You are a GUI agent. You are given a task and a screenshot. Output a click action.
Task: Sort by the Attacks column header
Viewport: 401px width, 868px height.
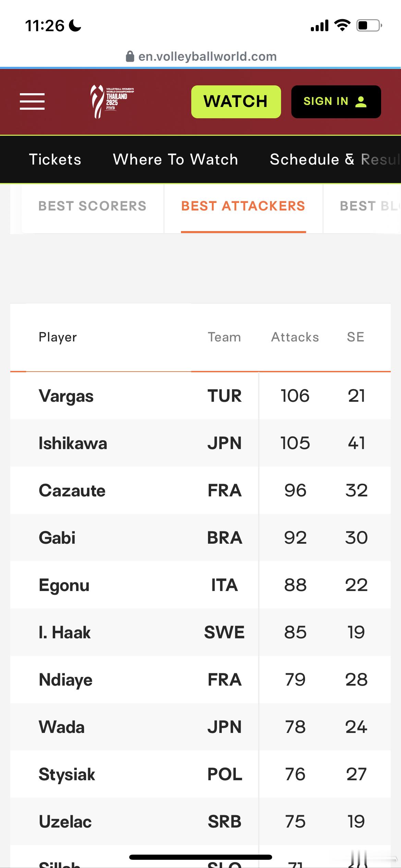coord(295,337)
